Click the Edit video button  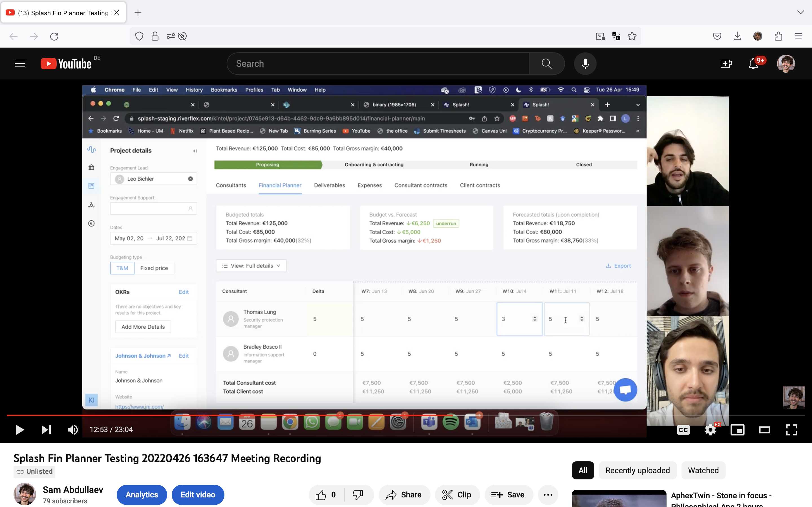198,495
